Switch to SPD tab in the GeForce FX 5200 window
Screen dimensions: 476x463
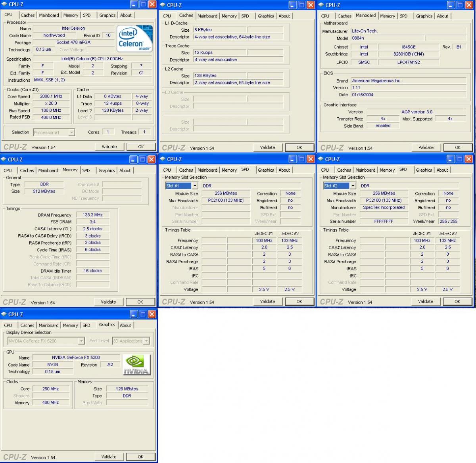[x=86, y=325]
